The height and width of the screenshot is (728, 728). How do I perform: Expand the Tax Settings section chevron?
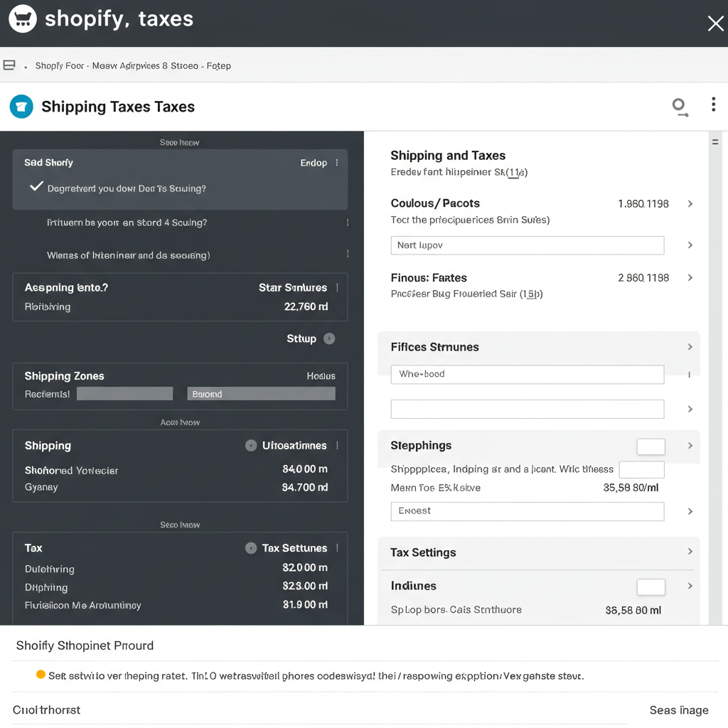pyautogui.click(x=690, y=552)
